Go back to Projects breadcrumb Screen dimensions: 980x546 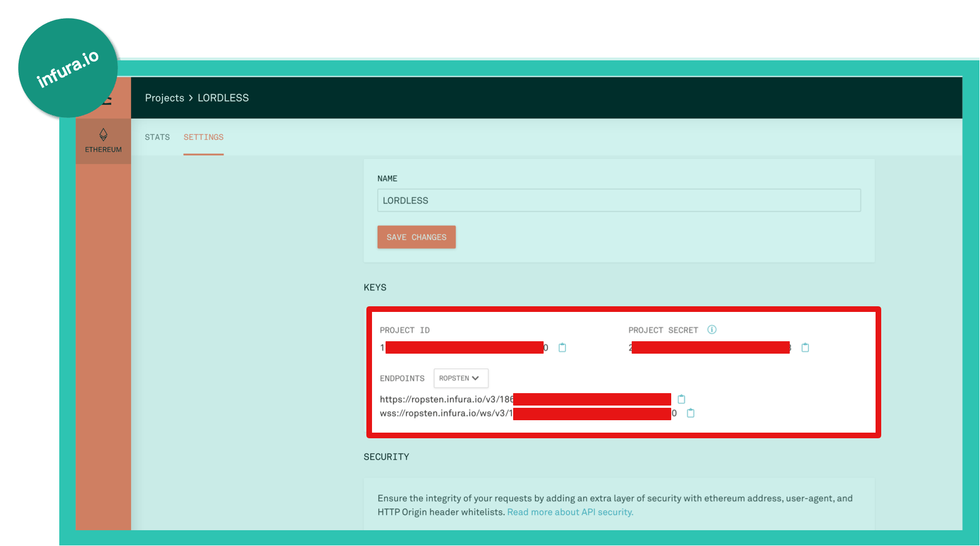[164, 98]
